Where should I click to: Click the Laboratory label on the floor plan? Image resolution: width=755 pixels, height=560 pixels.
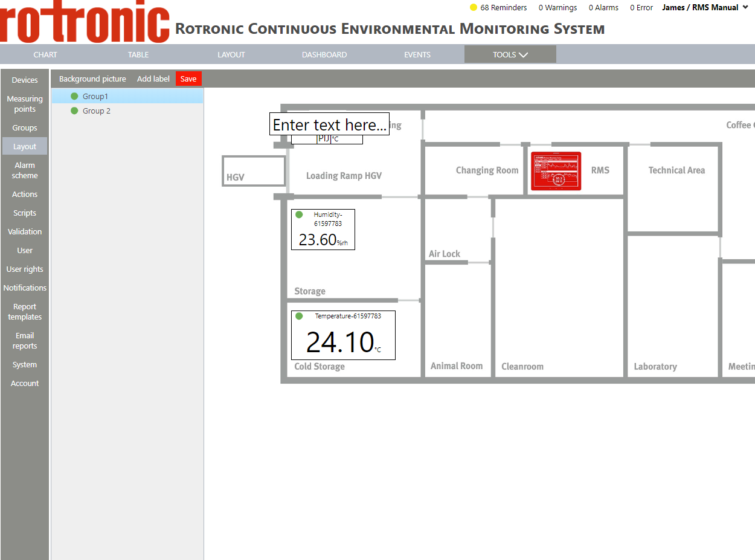click(x=655, y=367)
